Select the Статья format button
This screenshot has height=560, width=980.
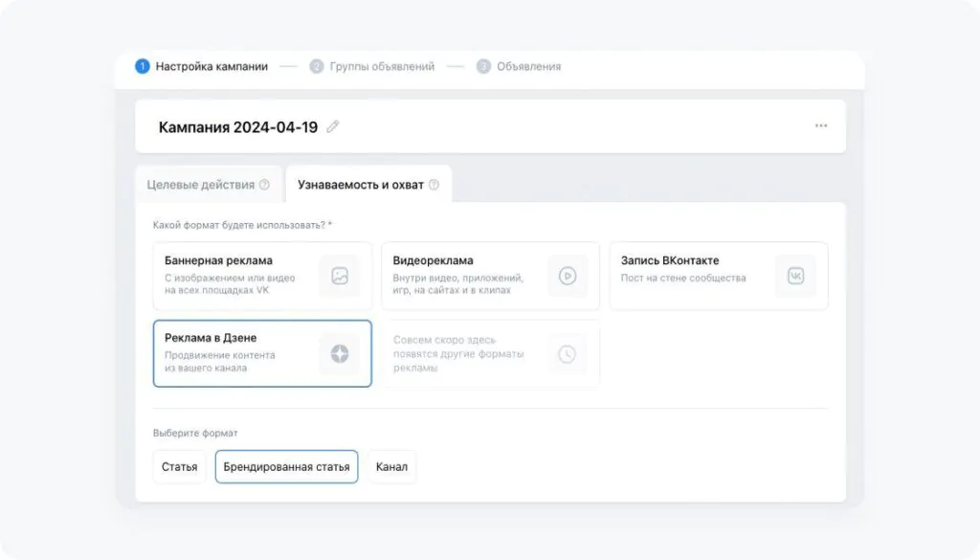179,467
